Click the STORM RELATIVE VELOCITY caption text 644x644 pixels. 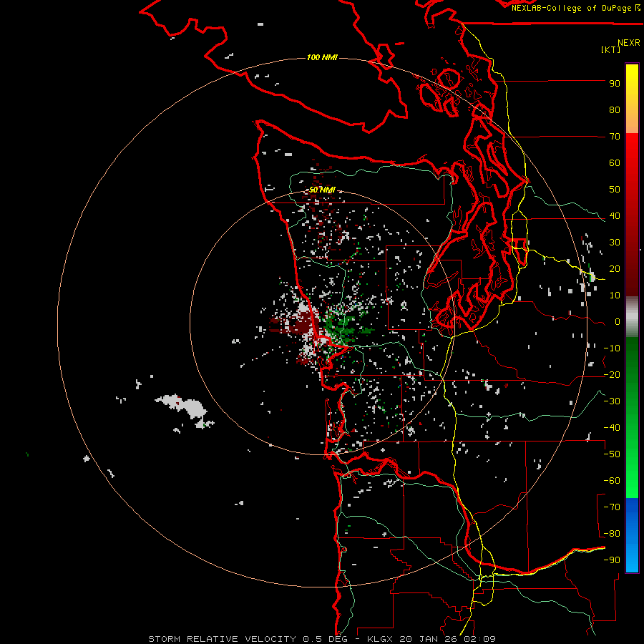222,639
